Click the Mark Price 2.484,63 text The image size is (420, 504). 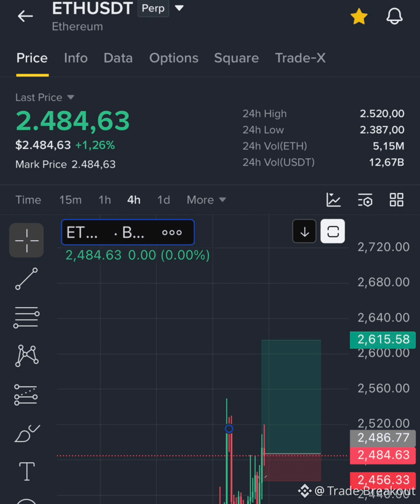pos(65,165)
